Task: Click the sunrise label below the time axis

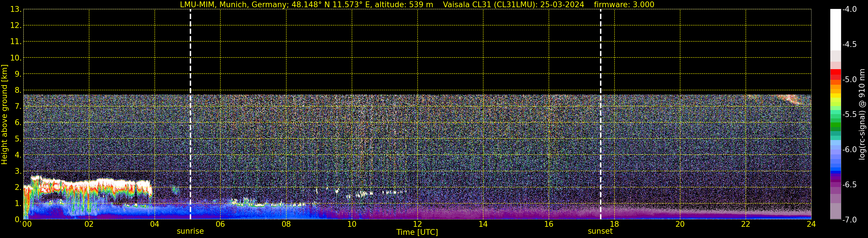Action: (x=190, y=231)
